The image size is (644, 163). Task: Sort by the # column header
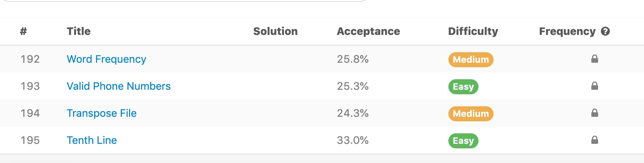[x=23, y=32]
